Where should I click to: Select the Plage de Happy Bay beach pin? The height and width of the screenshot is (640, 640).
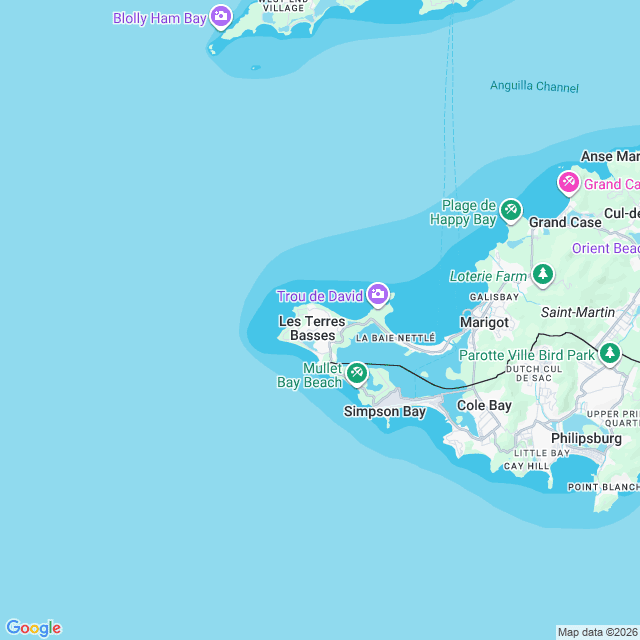tap(511, 211)
